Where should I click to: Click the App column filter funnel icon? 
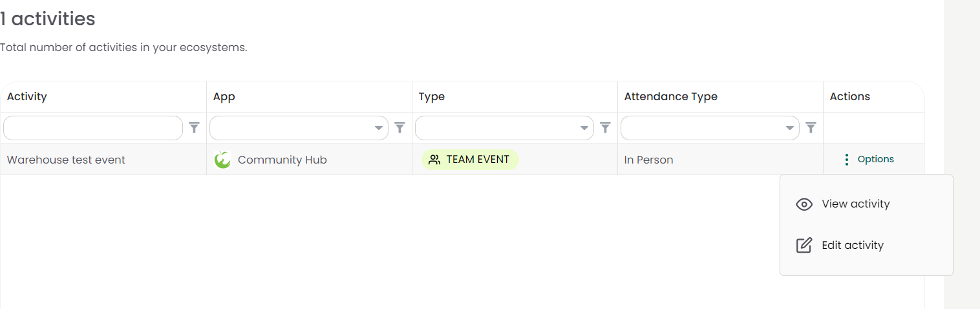click(x=399, y=128)
